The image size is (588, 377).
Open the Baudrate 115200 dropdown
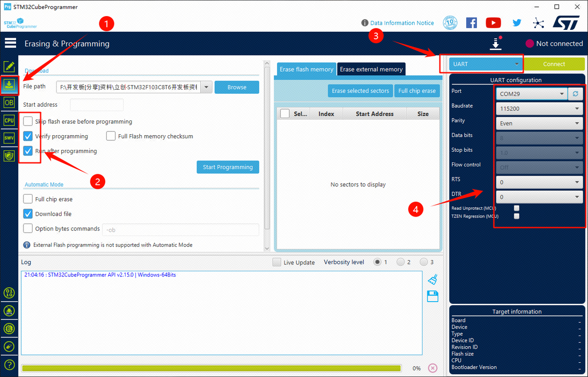[x=539, y=109]
